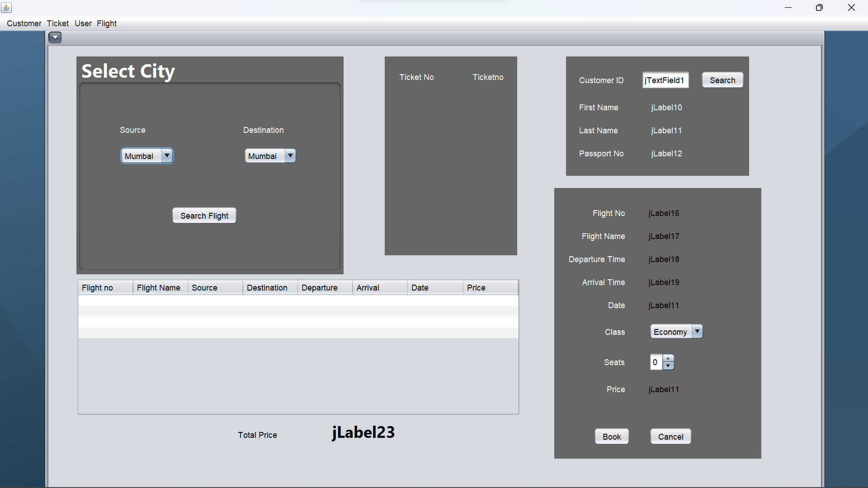Screen dimensions: 868x488
Task: Click inside the Seats number field
Action: pos(656,362)
